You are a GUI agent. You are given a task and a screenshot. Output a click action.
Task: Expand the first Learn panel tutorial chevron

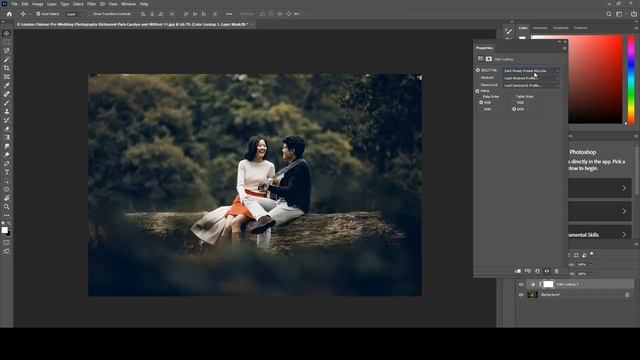pyautogui.click(x=624, y=188)
